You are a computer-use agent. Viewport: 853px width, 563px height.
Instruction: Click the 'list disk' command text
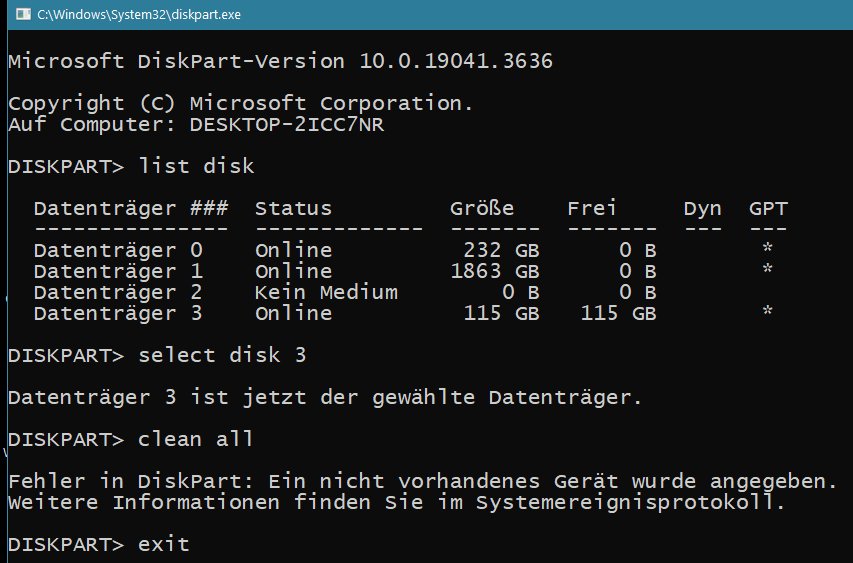tap(196, 166)
